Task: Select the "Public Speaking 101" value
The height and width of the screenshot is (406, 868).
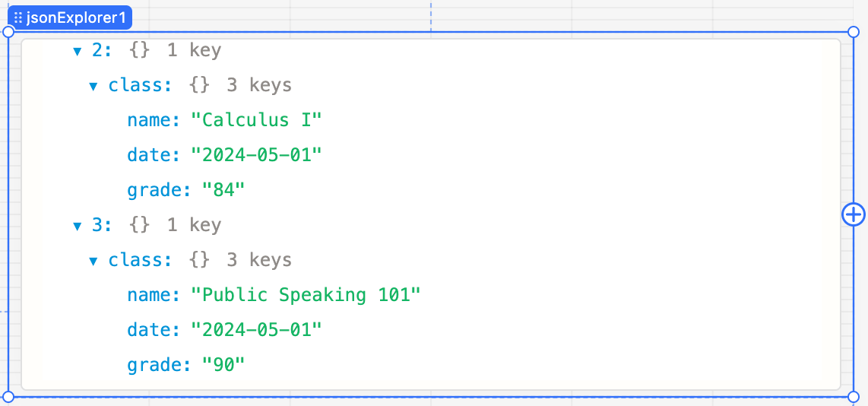Action: tap(306, 295)
